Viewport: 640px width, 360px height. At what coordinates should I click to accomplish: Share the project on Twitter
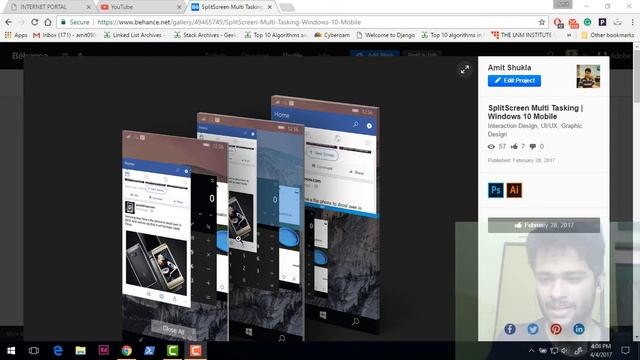pyautogui.click(x=533, y=329)
